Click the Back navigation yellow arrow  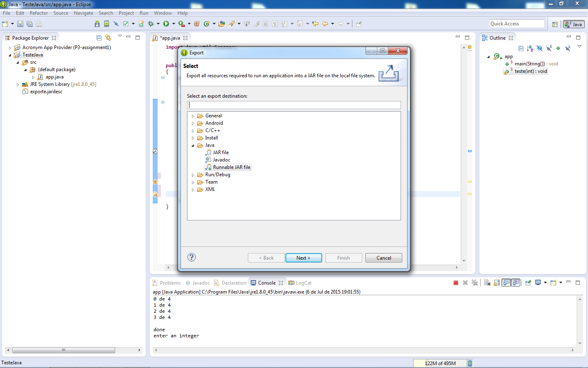pyautogui.click(x=325, y=24)
